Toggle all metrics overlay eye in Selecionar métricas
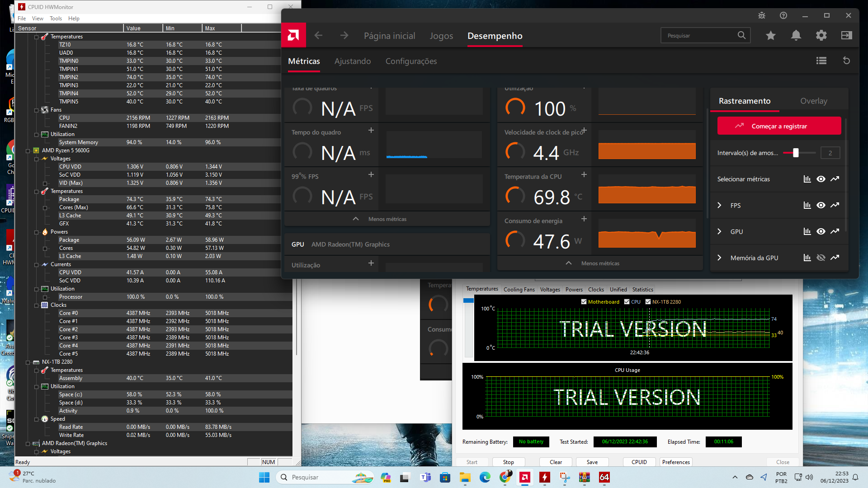868x488 pixels. click(x=821, y=179)
